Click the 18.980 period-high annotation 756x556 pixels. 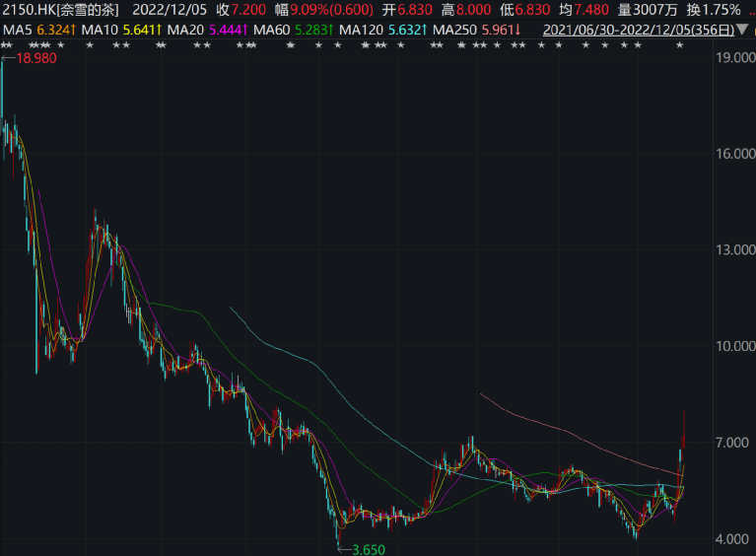pos(36,58)
